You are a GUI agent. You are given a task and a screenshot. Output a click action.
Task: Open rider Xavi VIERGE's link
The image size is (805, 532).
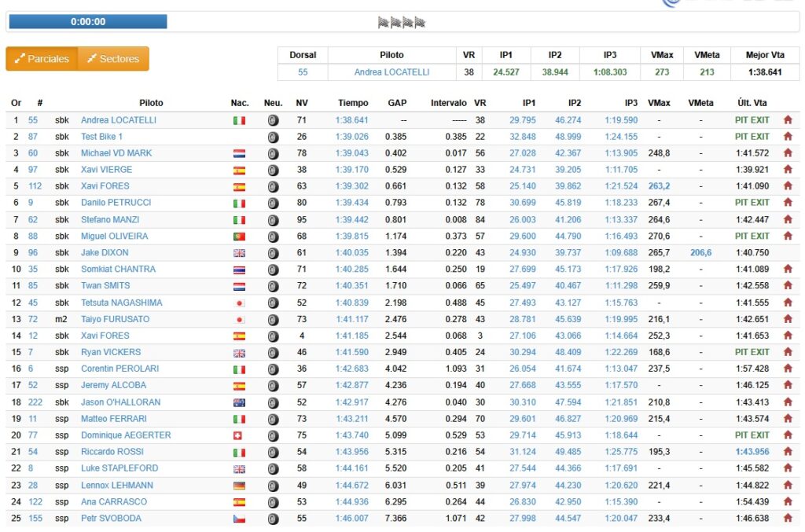point(106,170)
